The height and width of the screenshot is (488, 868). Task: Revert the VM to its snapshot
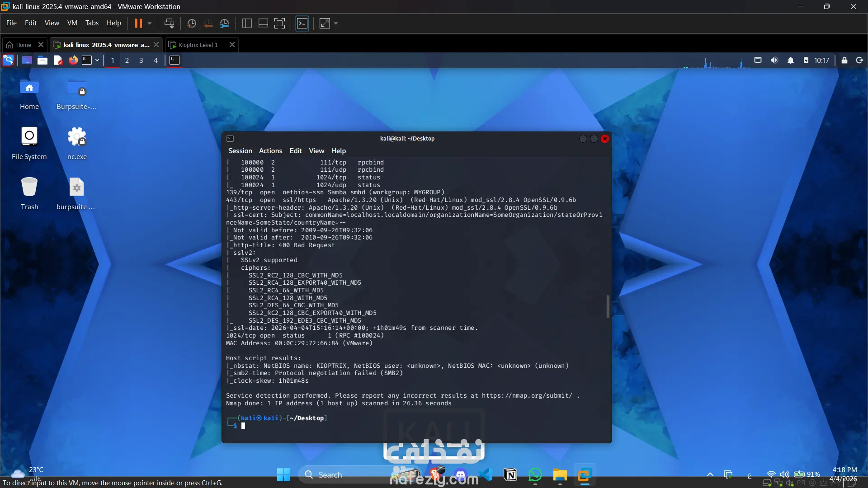[208, 23]
